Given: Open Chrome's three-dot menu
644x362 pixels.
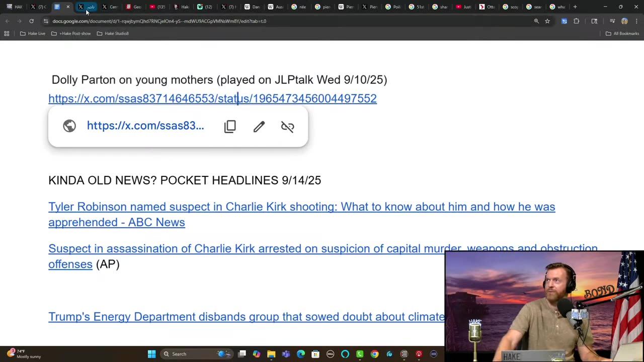Looking at the screenshot, I should coord(636,21).
